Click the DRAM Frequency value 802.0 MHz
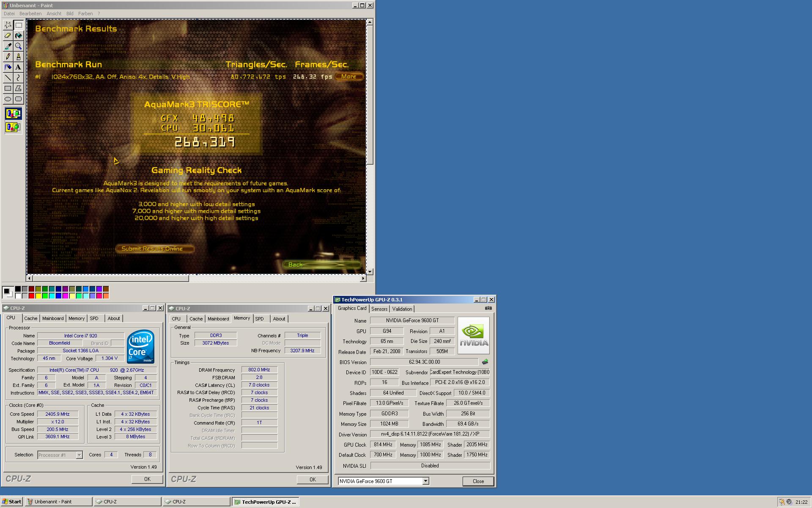Screen dimensions: 812x508 (x=259, y=370)
